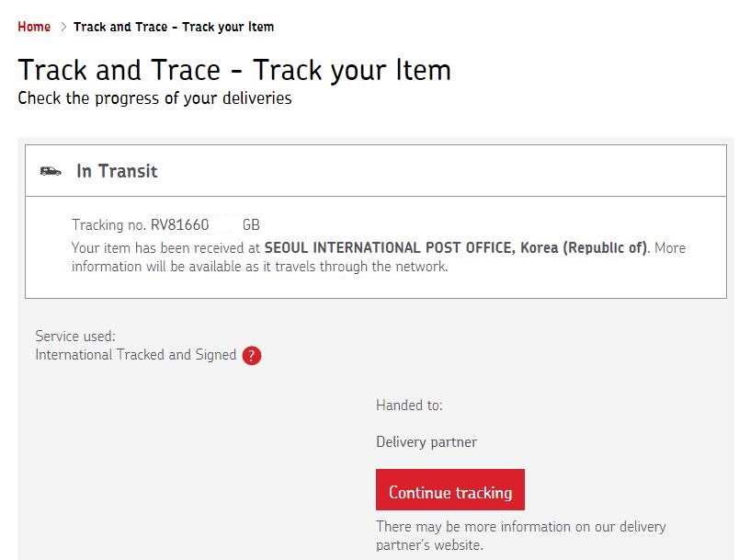Screen dimensions: 739x560
Task: Click the Tracking no. label
Action: click(x=109, y=225)
